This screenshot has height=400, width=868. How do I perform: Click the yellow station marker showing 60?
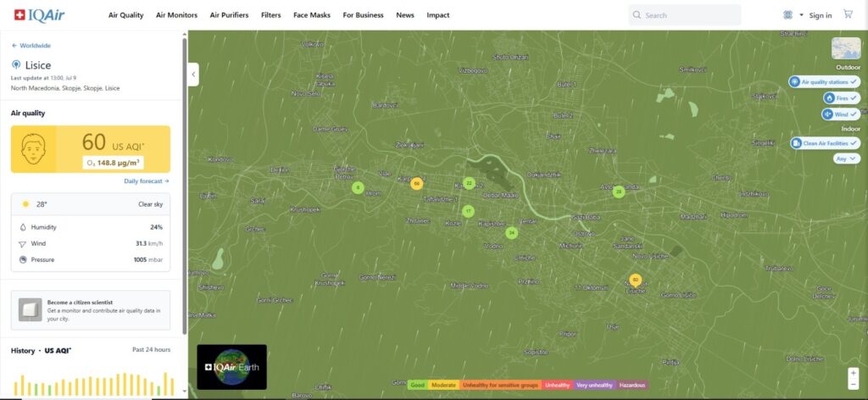coord(636,280)
